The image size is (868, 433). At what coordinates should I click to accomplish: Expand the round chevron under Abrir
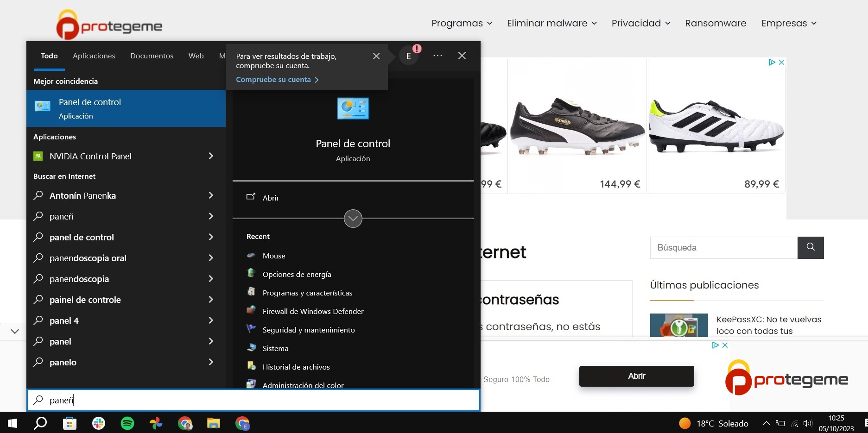coord(353,219)
